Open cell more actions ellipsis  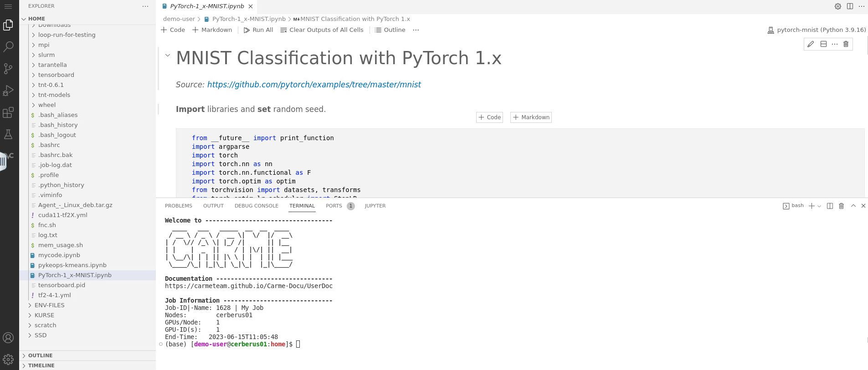click(x=835, y=44)
